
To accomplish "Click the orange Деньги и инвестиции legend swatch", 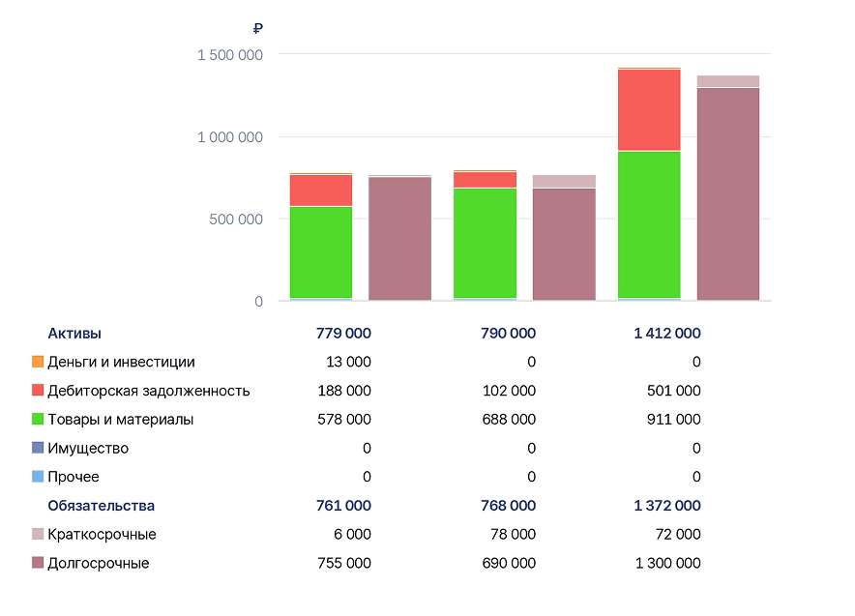I will tap(38, 362).
